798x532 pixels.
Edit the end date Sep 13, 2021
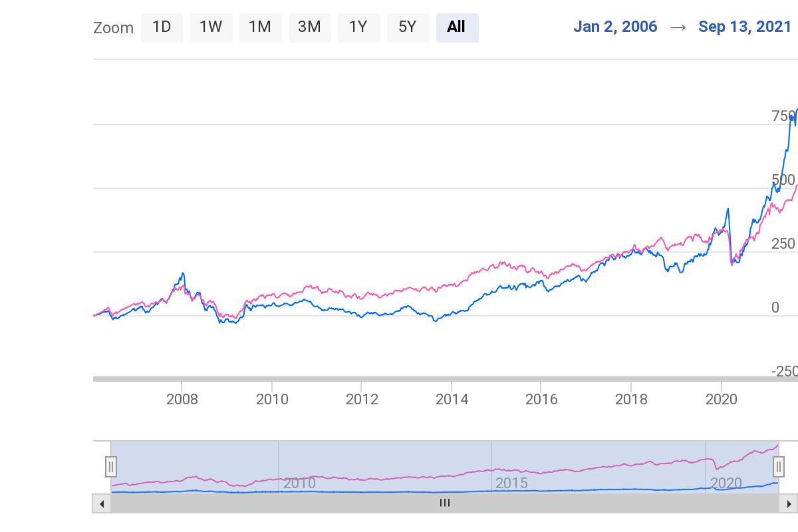point(745,27)
